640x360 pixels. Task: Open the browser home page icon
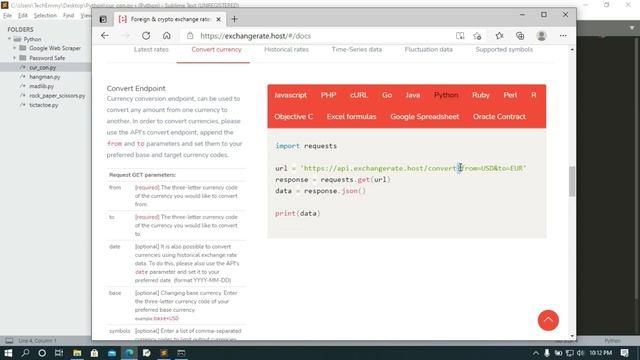pos(167,36)
